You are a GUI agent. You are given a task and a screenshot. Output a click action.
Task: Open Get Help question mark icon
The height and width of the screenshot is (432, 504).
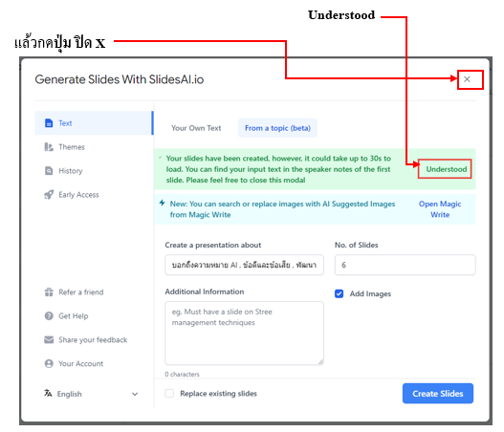pyautogui.click(x=49, y=316)
